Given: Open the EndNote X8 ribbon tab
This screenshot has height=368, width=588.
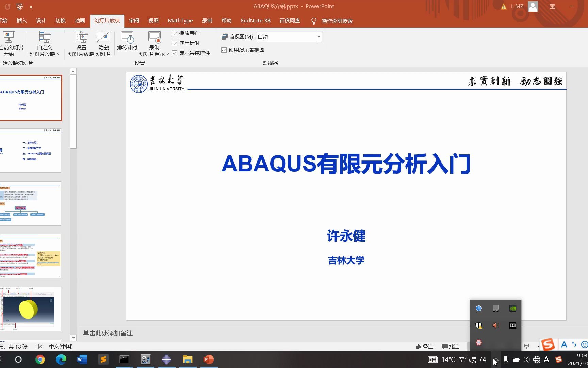Looking at the screenshot, I should pyautogui.click(x=256, y=21).
